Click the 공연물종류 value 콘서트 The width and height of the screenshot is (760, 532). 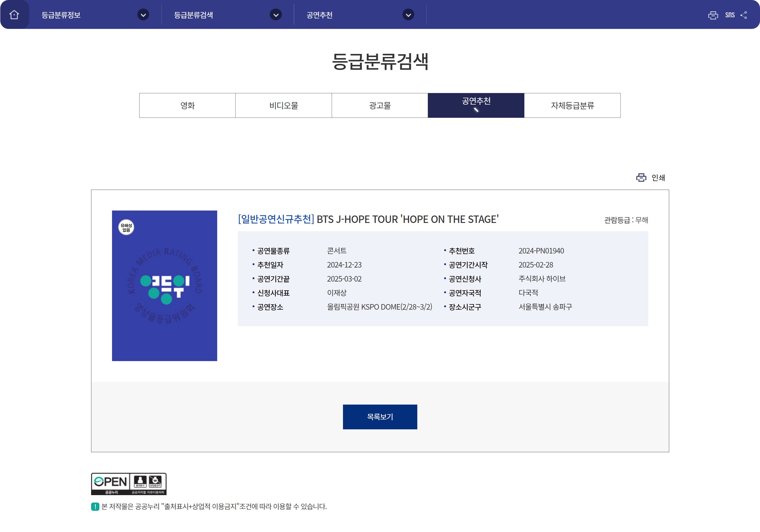pyautogui.click(x=337, y=251)
